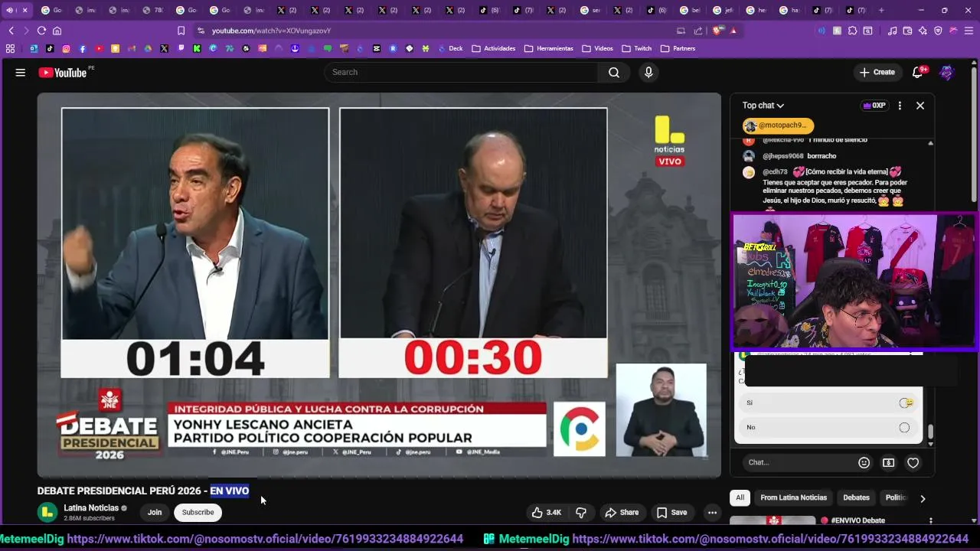This screenshot has height=551, width=980.
Task: Open the Partners bookmarks folder
Action: (x=678, y=48)
